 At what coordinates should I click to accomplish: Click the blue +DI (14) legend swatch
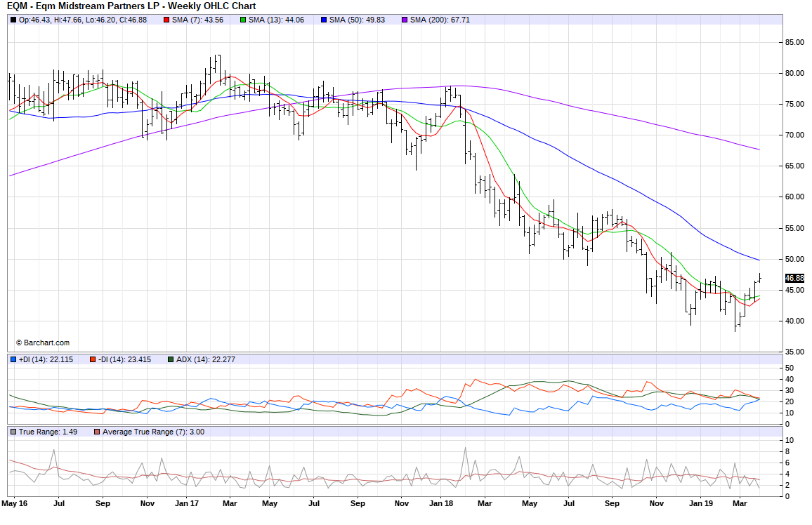pyautogui.click(x=13, y=359)
